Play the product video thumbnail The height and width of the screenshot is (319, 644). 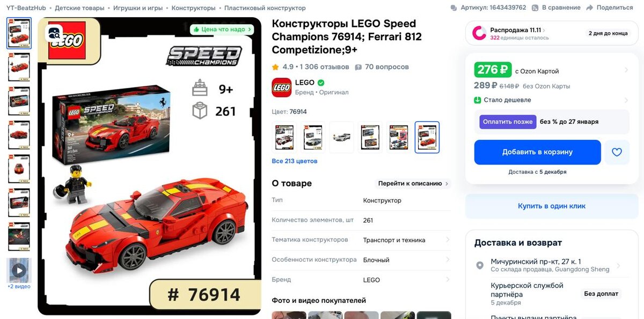19,270
